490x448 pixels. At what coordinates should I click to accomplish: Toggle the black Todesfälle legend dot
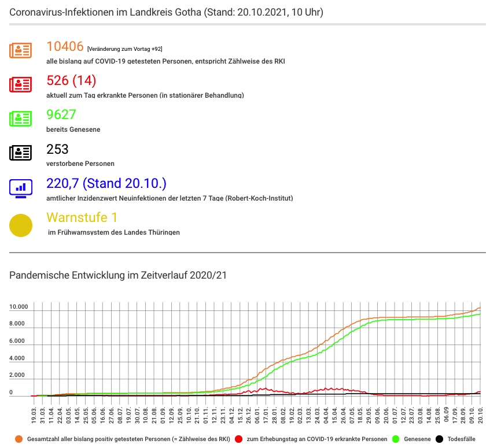click(439, 439)
